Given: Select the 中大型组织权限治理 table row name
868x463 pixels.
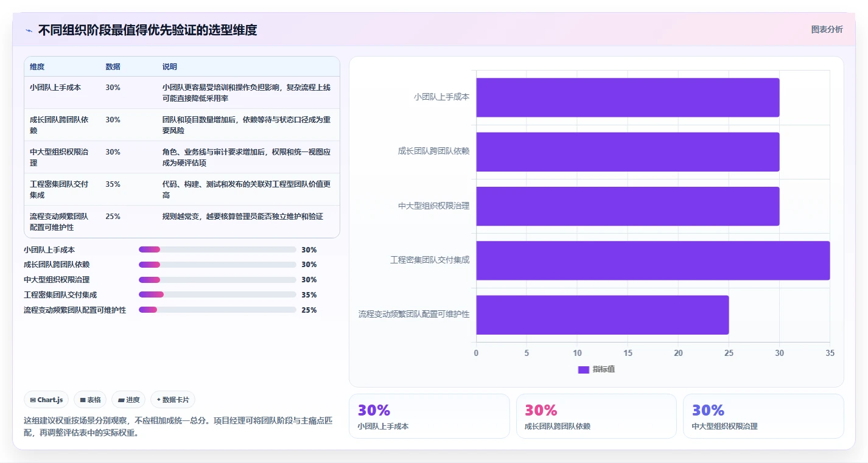Looking at the screenshot, I should 59,157.
